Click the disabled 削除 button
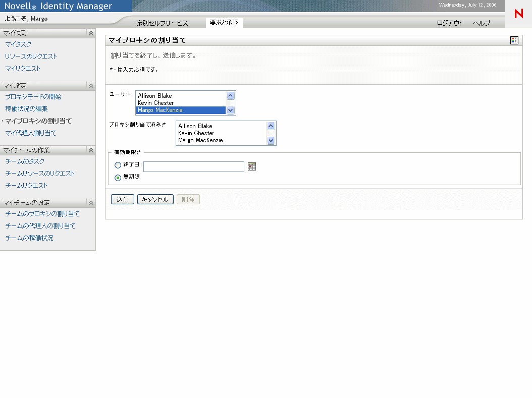Viewport: 532px width, 398px height. tap(188, 199)
